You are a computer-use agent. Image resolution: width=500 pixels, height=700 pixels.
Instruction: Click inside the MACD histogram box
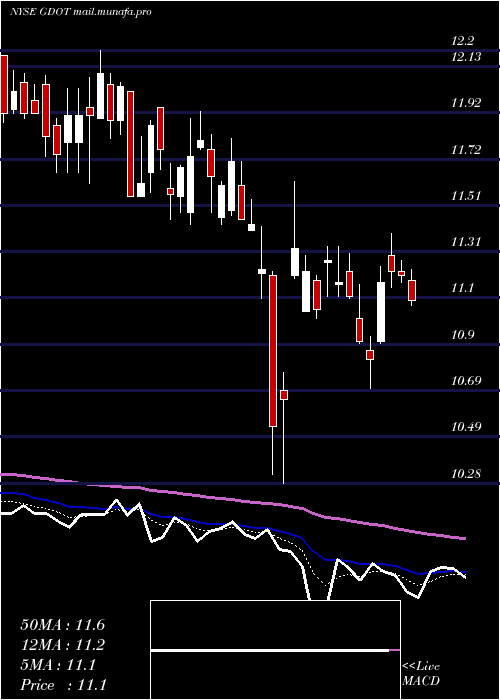[275, 650]
